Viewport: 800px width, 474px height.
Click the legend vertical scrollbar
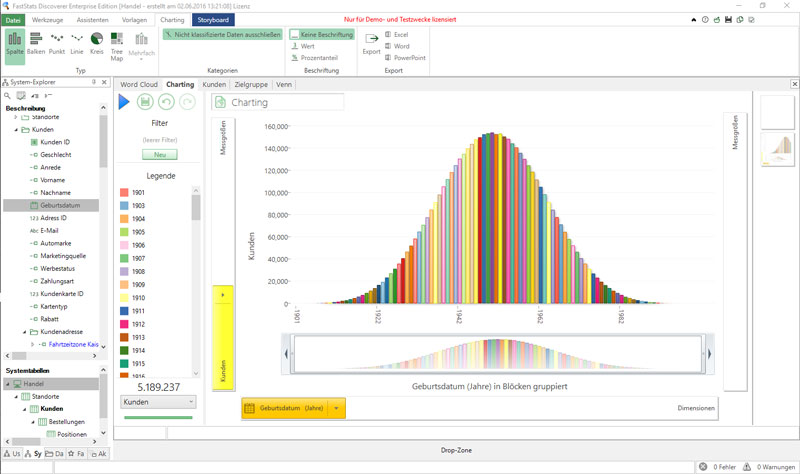[x=196, y=207]
